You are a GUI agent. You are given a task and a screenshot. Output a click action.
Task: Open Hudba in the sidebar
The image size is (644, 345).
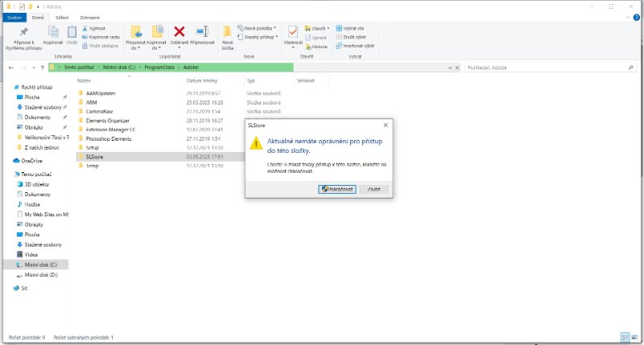point(32,204)
